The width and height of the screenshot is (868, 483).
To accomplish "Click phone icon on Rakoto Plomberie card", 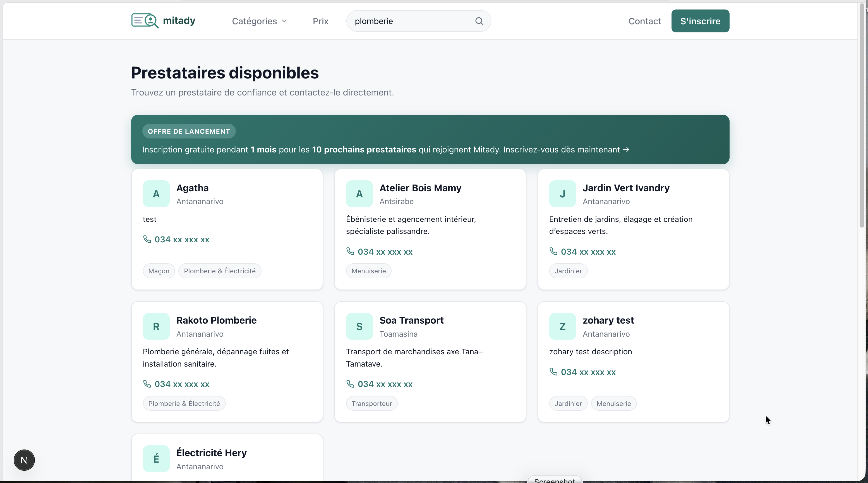I will pos(147,384).
